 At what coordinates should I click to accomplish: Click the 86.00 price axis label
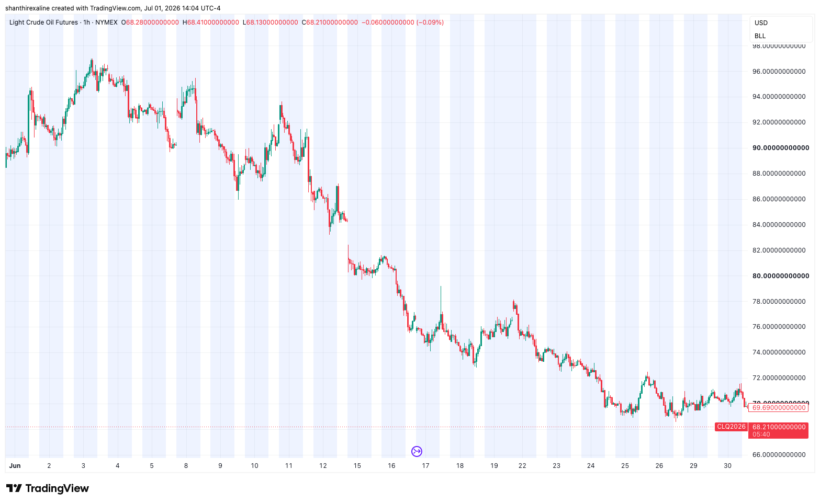coord(779,199)
